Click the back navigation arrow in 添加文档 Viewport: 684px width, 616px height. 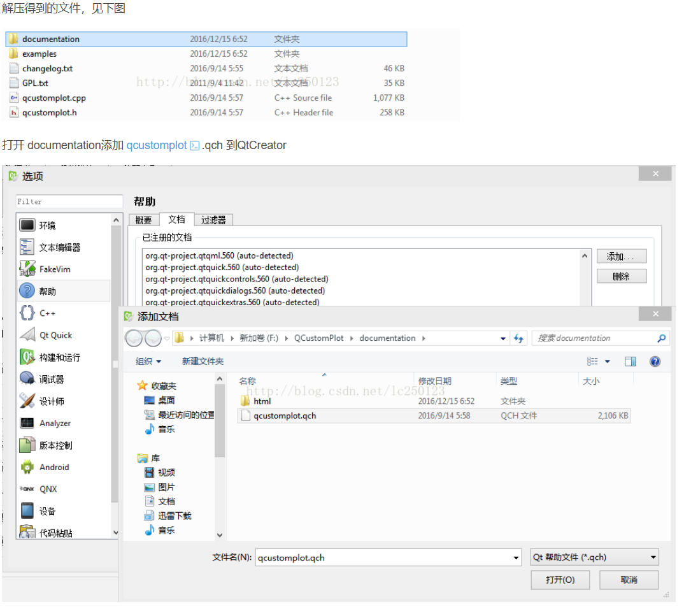click(x=134, y=338)
